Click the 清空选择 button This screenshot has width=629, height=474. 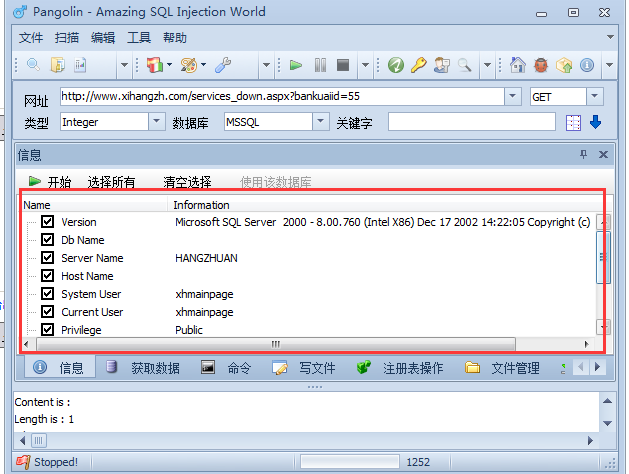pos(187,182)
